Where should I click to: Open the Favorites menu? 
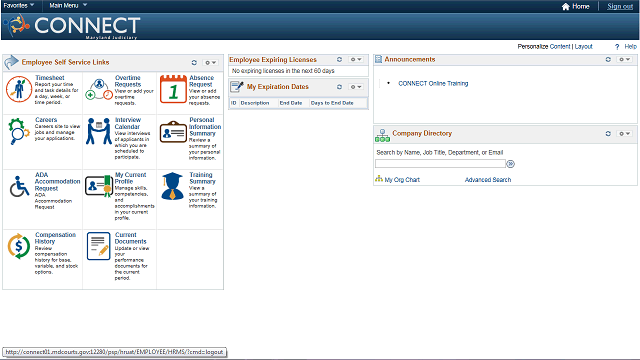coord(19,5)
